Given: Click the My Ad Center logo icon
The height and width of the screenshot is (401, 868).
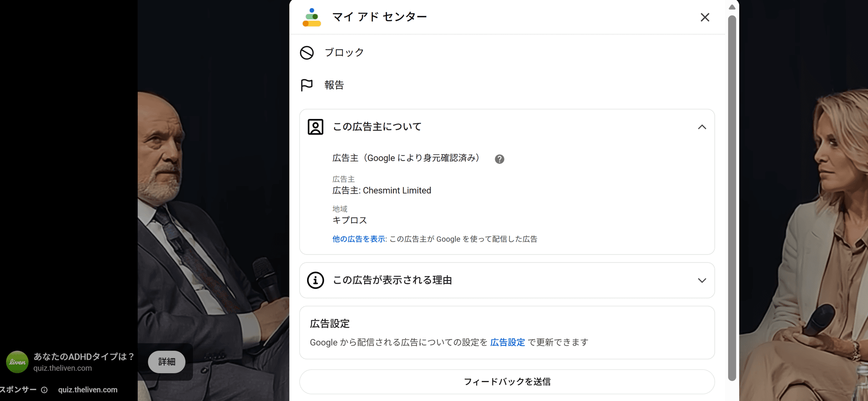Looking at the screenshot, I should pyautogui.click(x=312, y=17).
